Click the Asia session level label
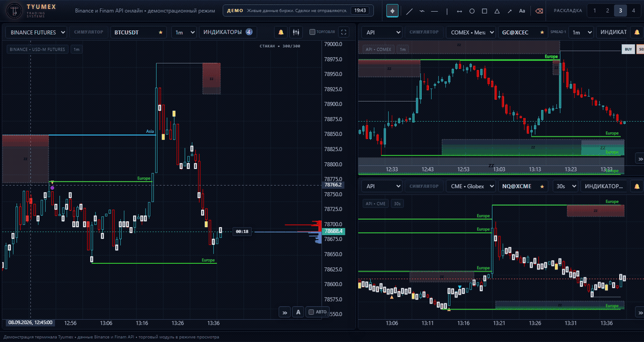 tap(150, 131)
